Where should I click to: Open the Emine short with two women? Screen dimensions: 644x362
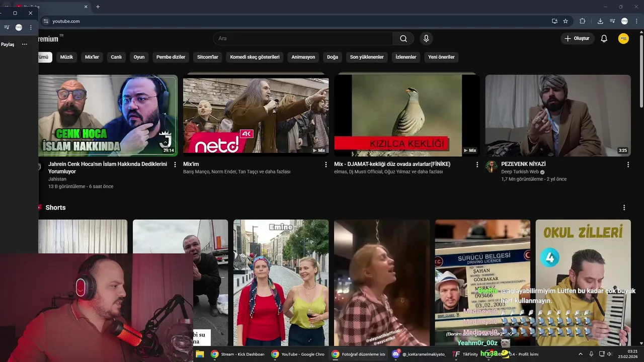281,283
